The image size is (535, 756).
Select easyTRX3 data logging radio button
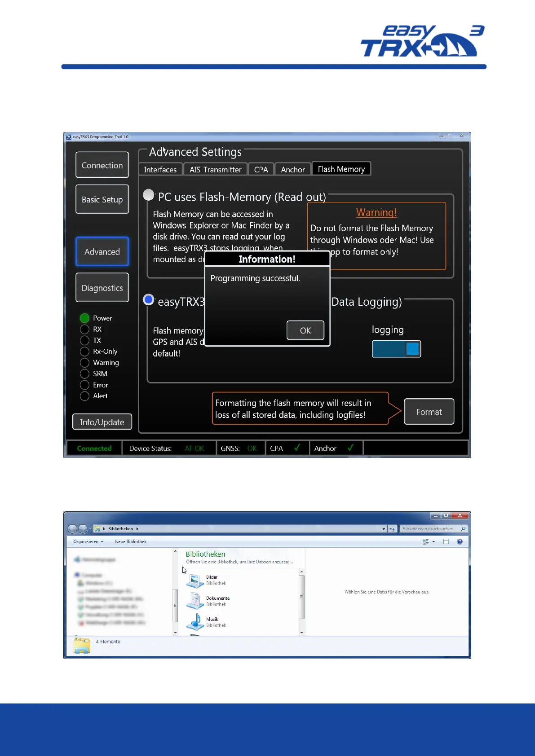click(x=148, y=299)
